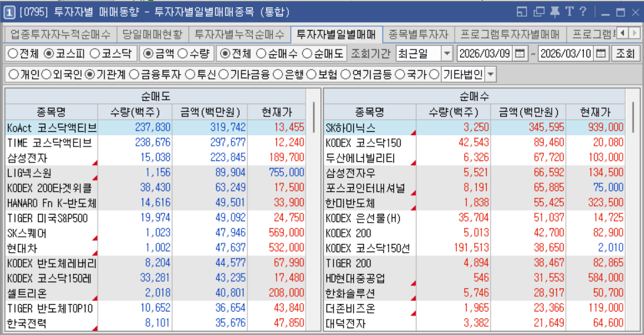Select LIG넥스원 row

point(155,173)
